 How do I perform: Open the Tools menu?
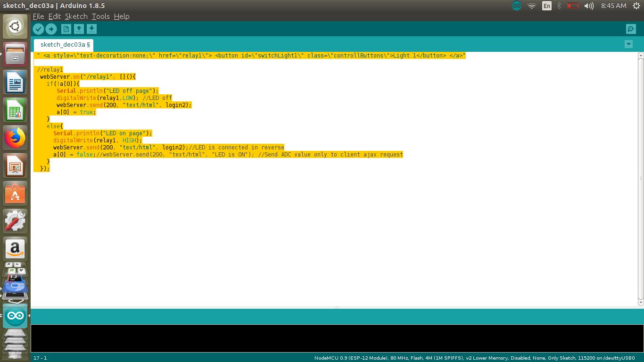pyautogui.click(x=100, y=16)
